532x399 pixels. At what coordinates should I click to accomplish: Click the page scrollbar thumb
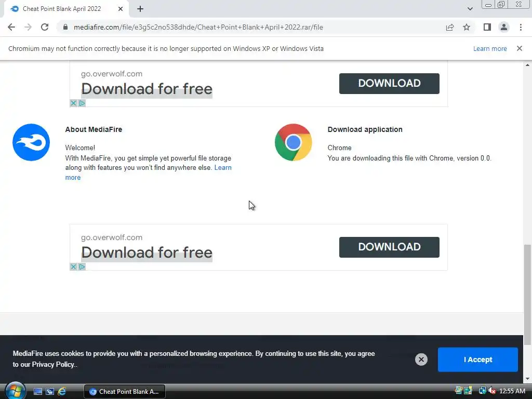tap(527, 295)
